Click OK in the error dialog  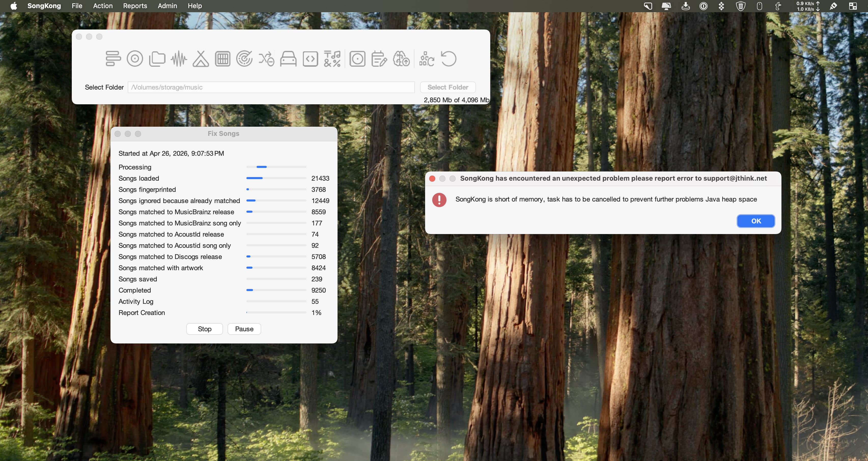756,221
